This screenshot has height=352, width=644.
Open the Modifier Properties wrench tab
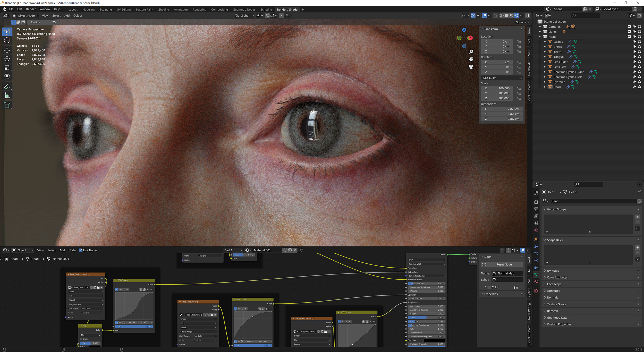pos(536,246)
